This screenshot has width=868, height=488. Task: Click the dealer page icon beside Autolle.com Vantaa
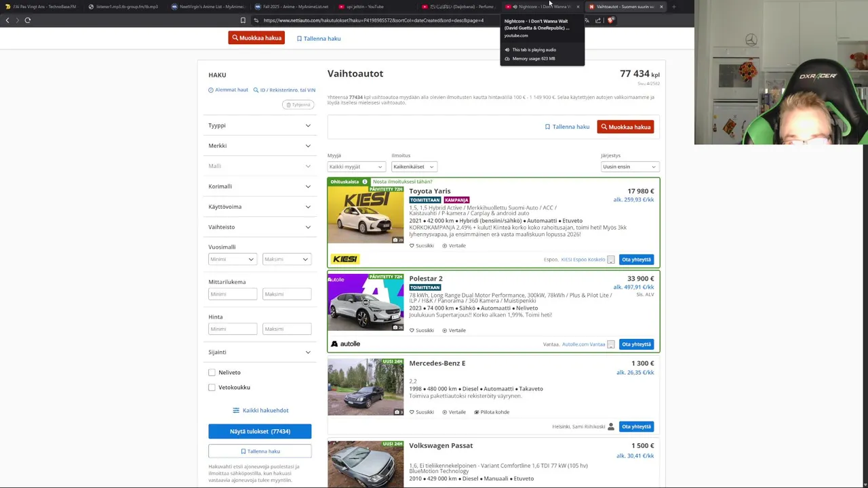coord(611,344)
